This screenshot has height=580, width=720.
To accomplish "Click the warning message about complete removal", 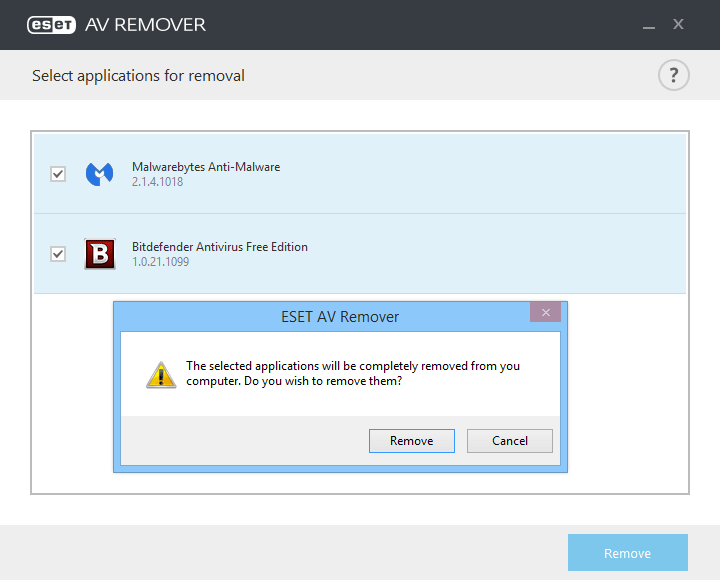I will coord(353,373).
